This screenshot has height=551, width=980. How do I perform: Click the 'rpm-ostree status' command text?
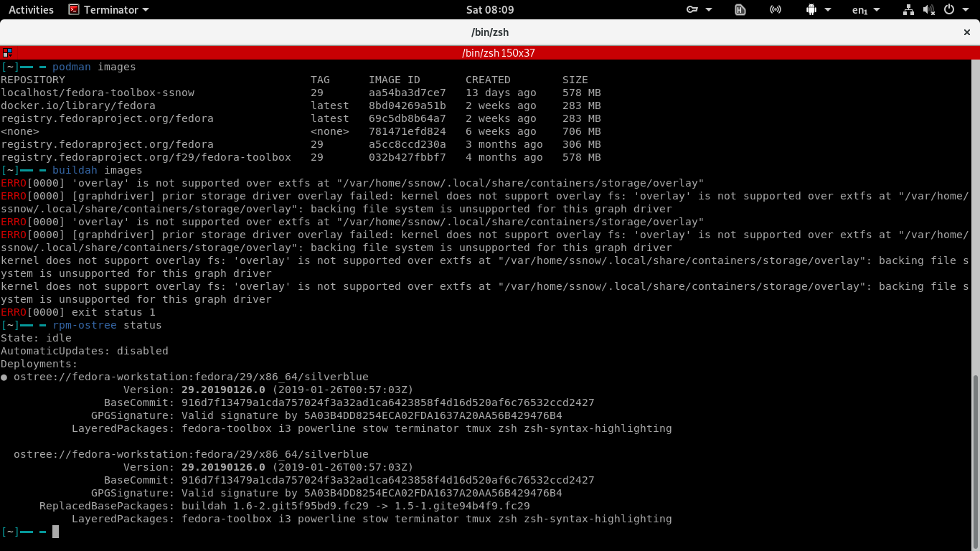tap(107, 325)
